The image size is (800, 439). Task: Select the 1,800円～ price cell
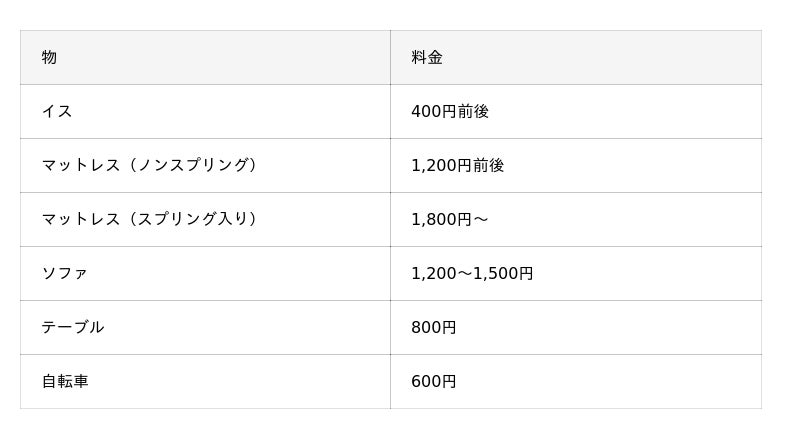[449, 220]
